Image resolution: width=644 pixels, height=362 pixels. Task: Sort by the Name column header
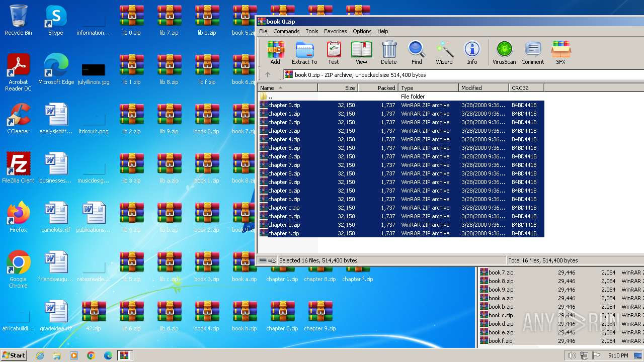[x=288, y=87]
